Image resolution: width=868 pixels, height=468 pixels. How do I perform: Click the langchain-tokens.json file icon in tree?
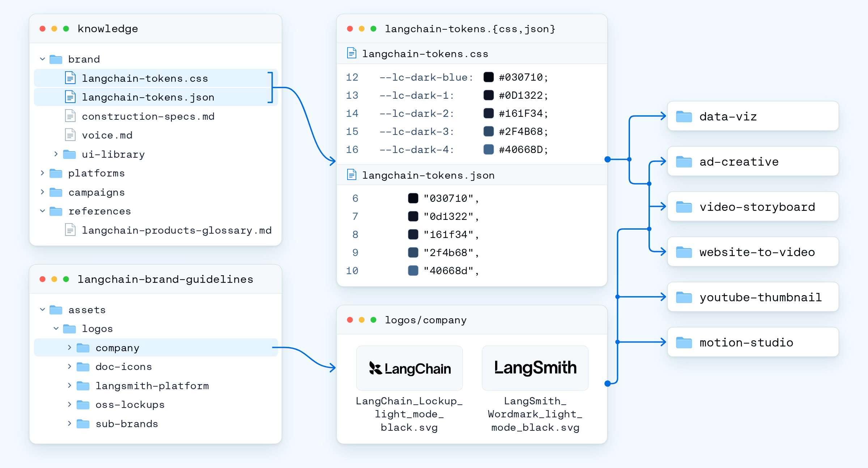[x=70, y=97]
